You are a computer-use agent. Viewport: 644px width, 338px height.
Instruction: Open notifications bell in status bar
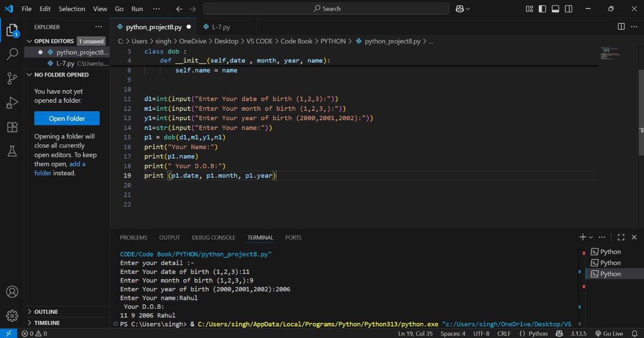(x=634, y=333)
